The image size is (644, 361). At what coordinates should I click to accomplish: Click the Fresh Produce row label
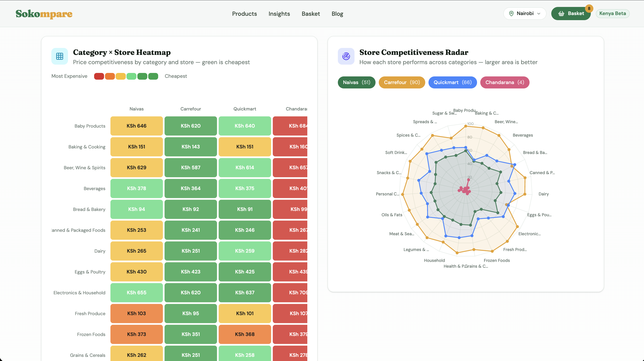point(90,314)
